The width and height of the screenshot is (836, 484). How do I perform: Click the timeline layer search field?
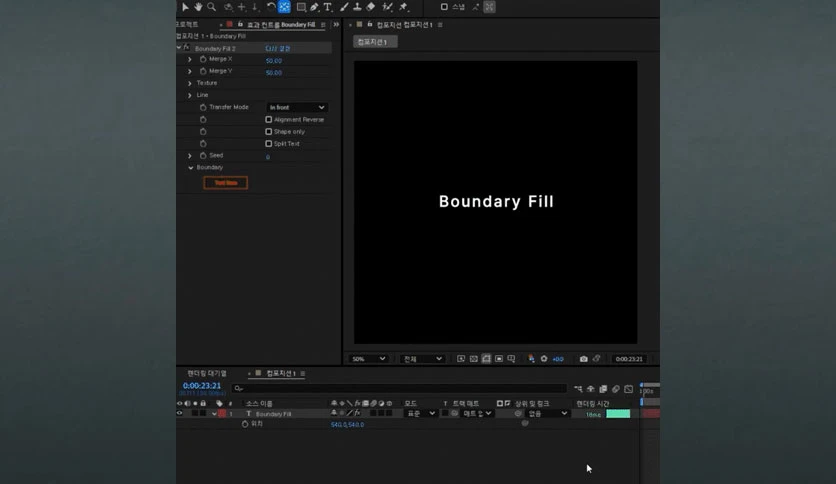[400, 389]
